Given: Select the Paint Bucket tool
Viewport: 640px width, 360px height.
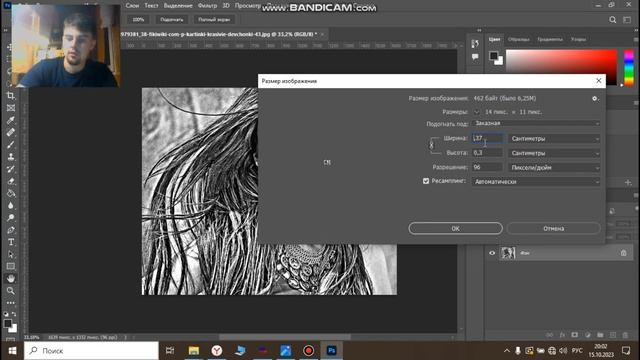Looking at the screenshot, I should tap(11, 193).
